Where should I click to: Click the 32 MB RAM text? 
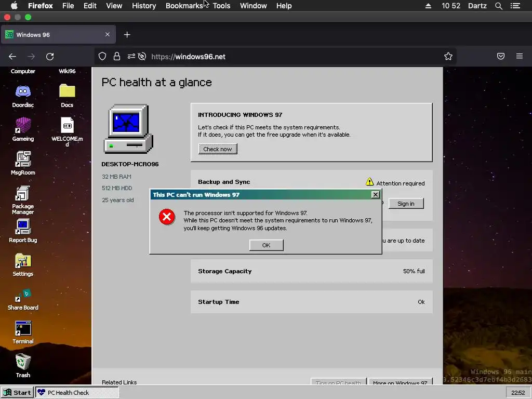pos(116,177)
